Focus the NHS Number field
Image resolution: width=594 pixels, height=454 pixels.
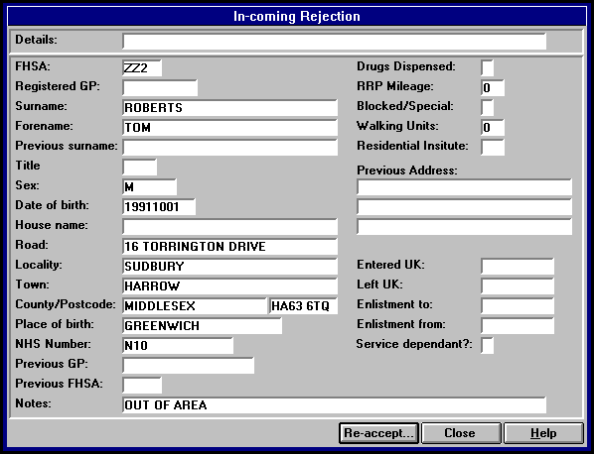(178, 345)
